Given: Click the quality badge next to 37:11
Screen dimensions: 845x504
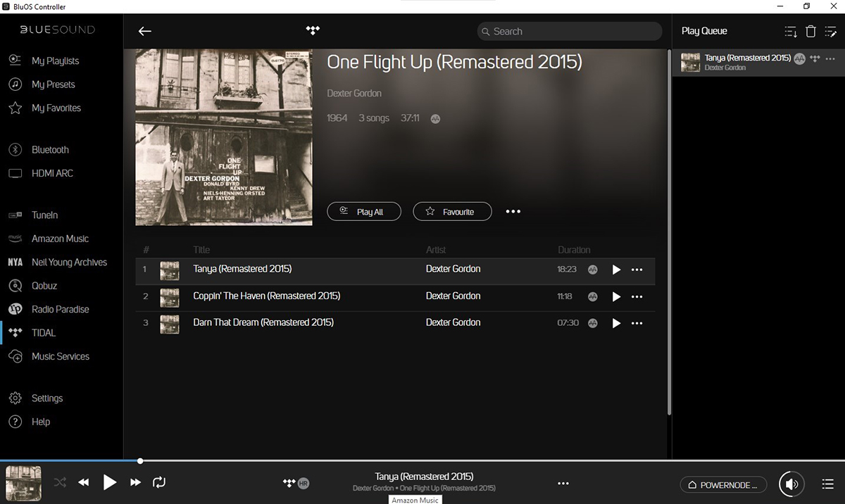Looking at the screenshot, I should (435, 119).
